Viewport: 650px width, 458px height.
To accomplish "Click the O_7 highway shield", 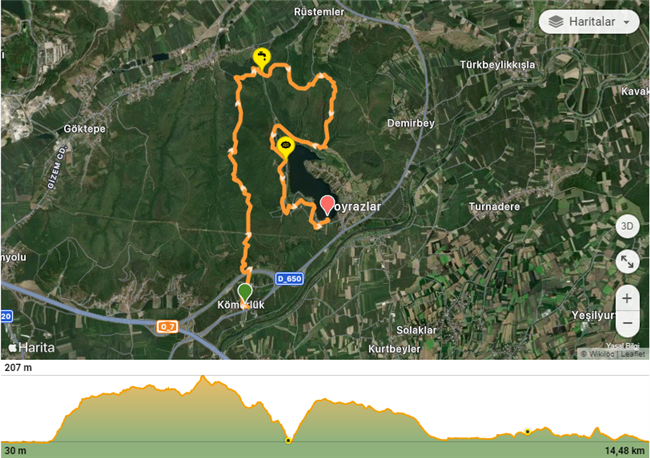I will click(x=167, y=327).
